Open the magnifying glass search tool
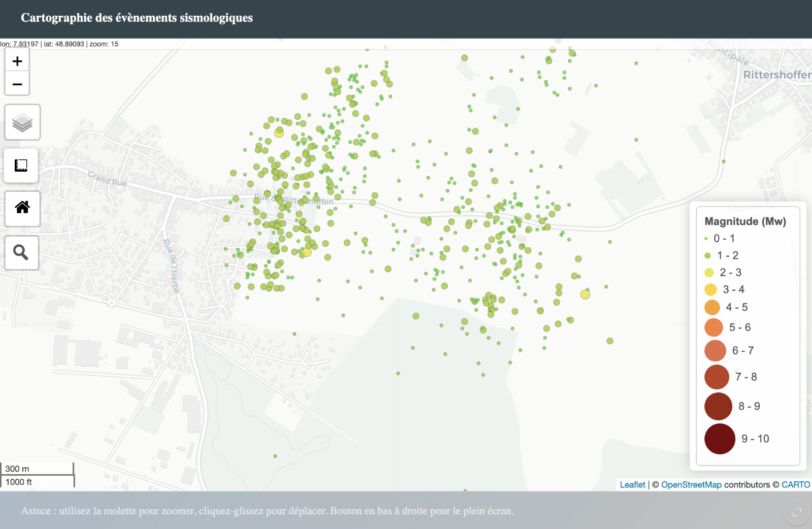812x529 pixels. point(21,252)
